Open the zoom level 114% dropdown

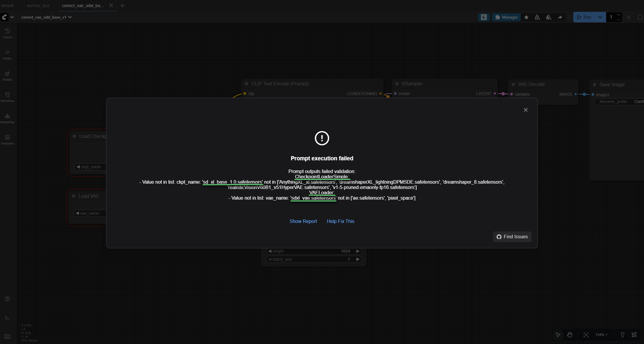(x=601, y=335)
